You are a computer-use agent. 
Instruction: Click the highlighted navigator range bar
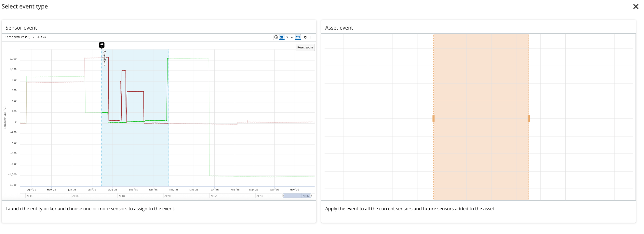pos(297,196)
